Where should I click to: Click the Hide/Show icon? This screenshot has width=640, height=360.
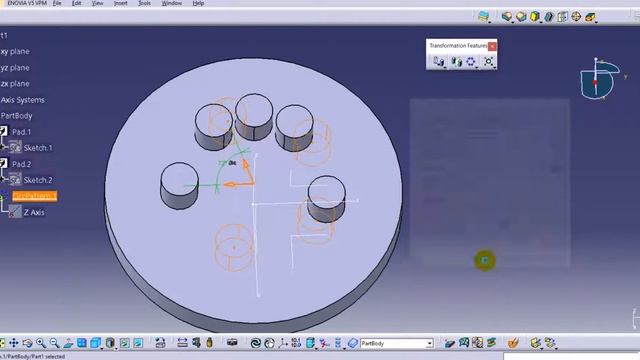[124, 343]
